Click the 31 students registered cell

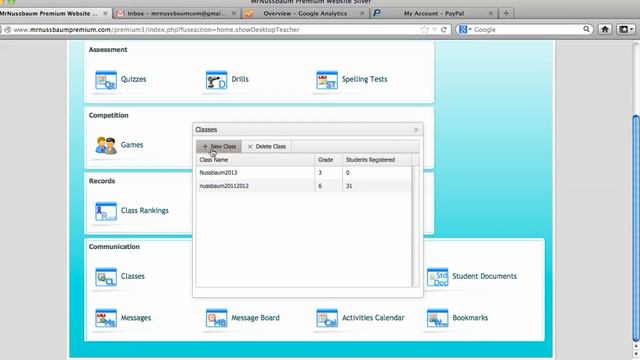click(x=377, y=186)
